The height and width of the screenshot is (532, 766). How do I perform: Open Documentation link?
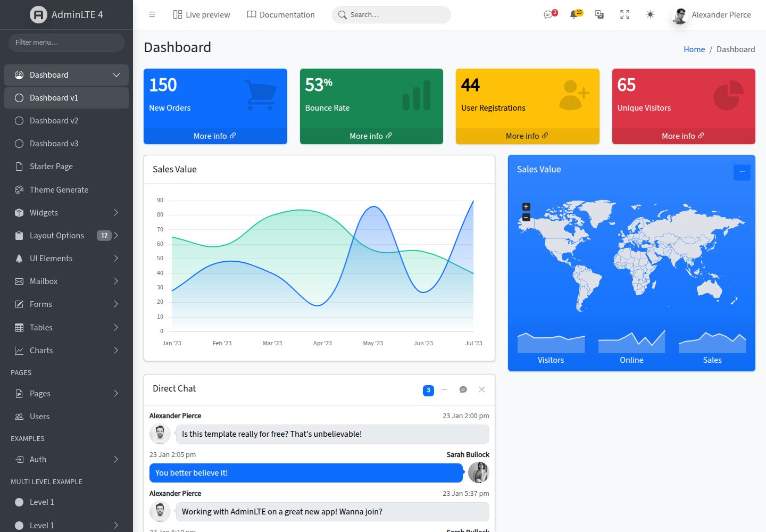tap(281, 14)
